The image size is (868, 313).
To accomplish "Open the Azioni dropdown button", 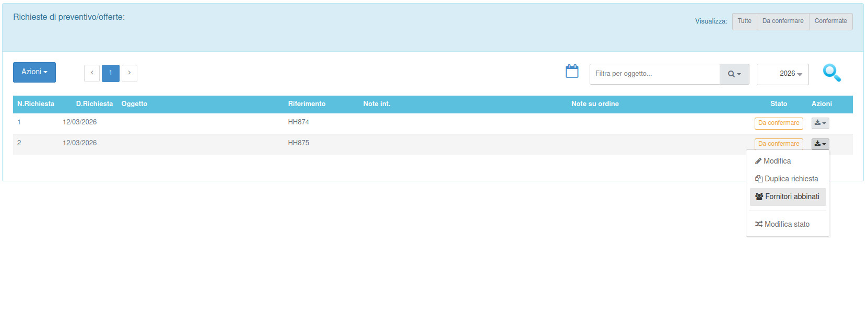I will [34, 72].
